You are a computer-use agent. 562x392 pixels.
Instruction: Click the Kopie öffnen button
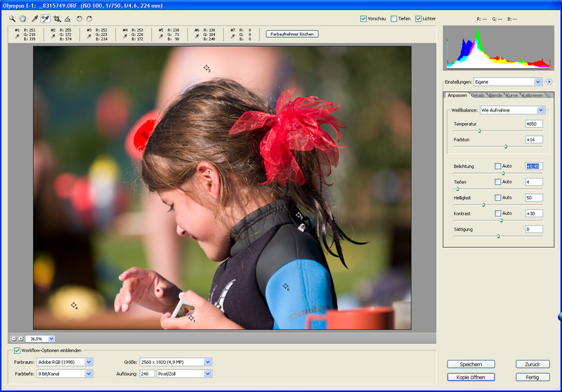pyautogui.click(x=471, y=377)
